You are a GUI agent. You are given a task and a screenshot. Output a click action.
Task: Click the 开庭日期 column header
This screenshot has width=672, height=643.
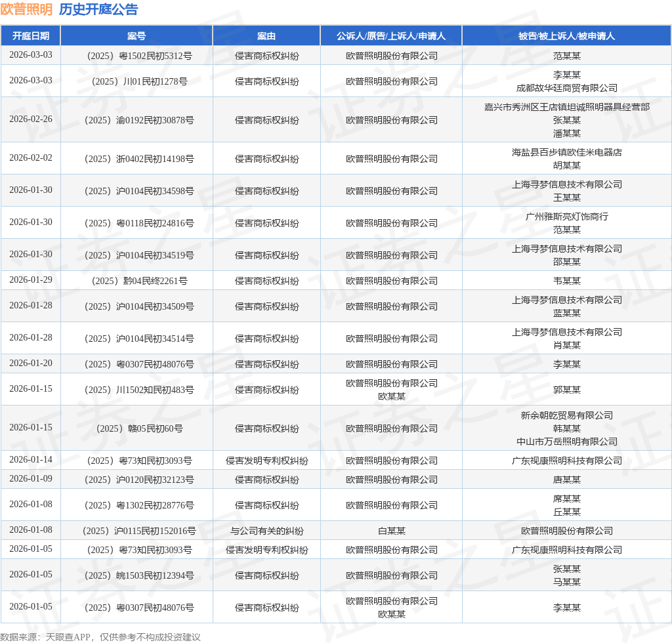pyautogui.click(x=30, y=36)
